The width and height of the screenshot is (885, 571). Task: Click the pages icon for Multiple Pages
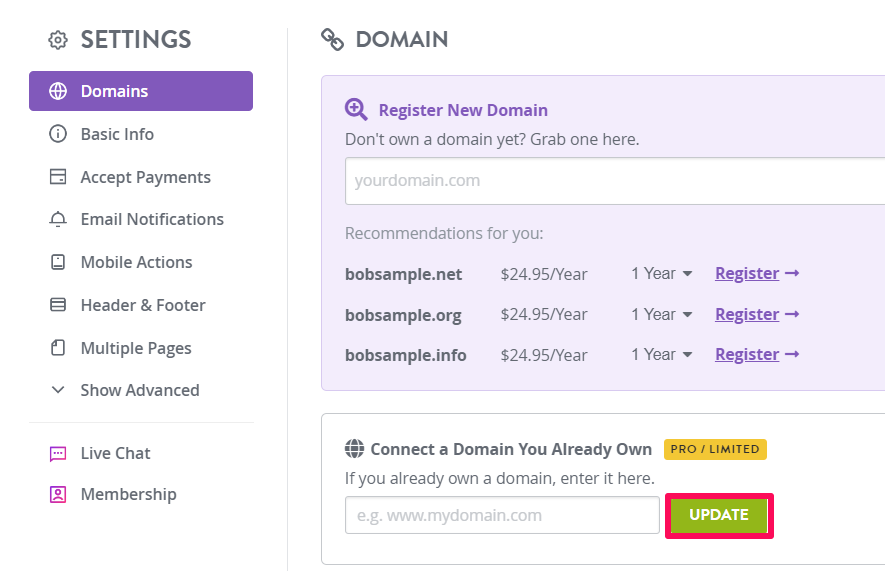tap(58, 348)
